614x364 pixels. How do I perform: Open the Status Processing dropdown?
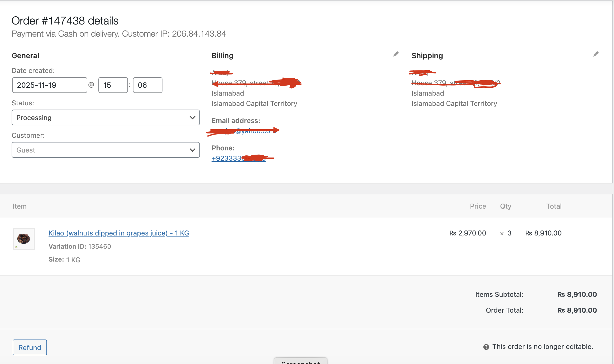coord(105,117)
